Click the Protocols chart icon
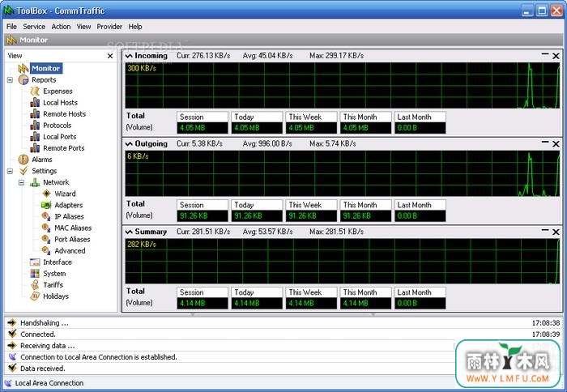This screenshot has height=392, width=567. [35, 125]
